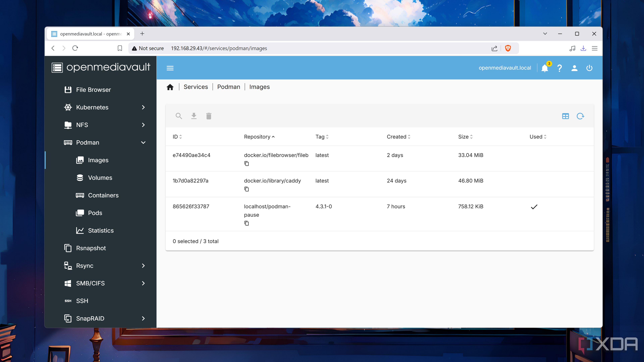Reload the images table

[580, 116]
